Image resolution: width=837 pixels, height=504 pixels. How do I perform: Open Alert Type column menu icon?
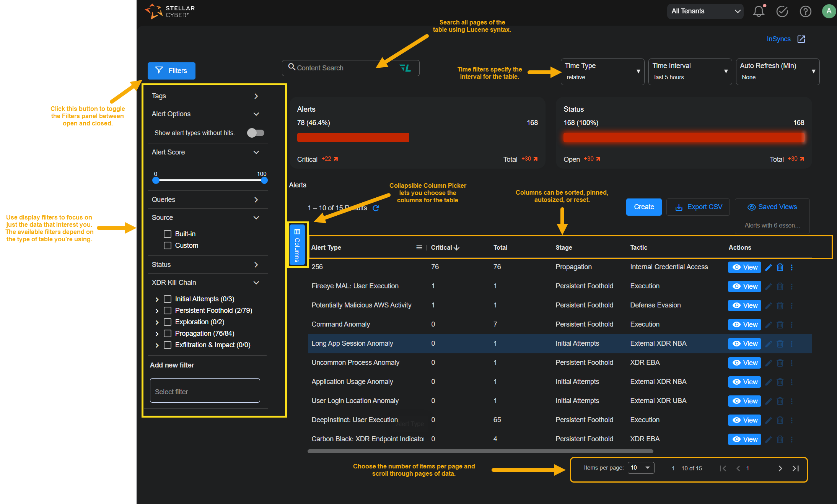[x=419, y=247]
